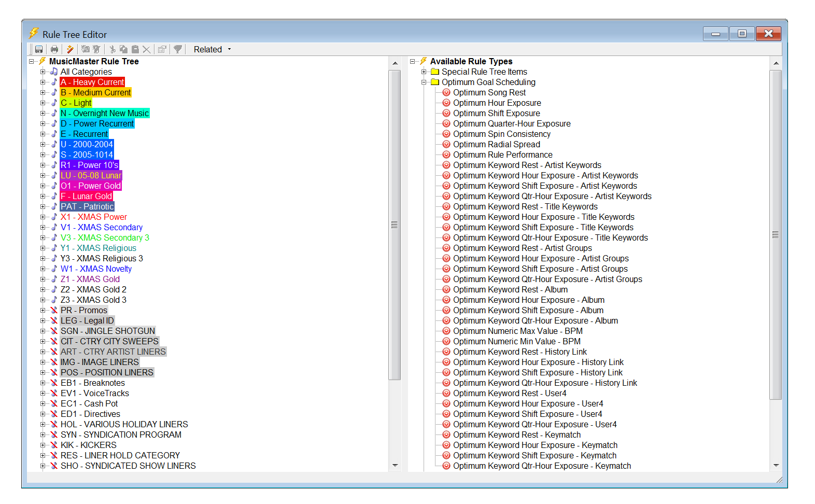The image size is (815, 504).
Task: Select the Optimum Song Rest rule
Action: [x=489, y=92]
